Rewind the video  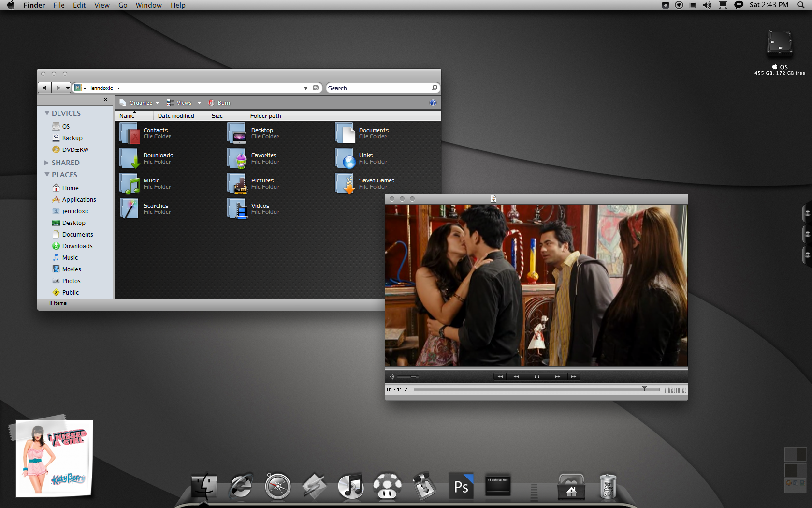516,376
